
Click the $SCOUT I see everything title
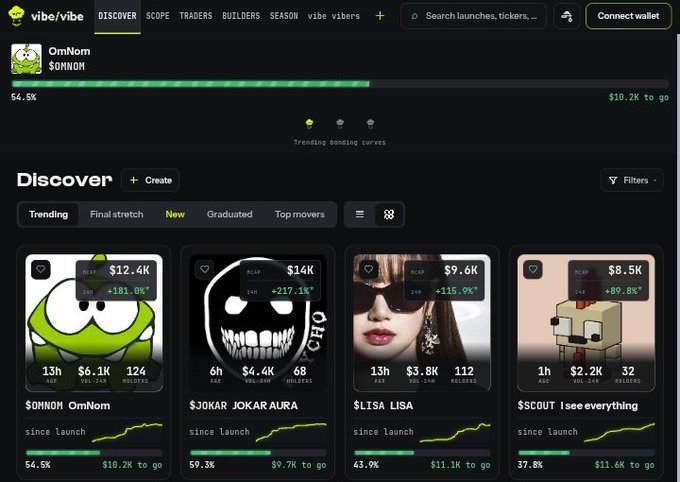578,406
